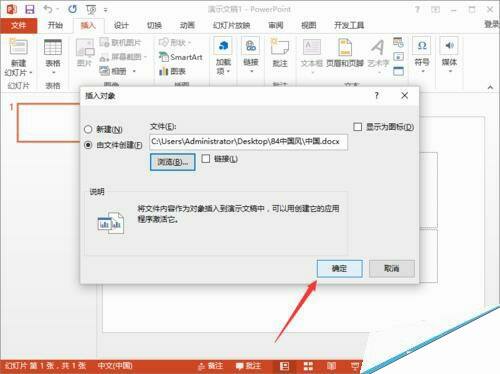Switch to the Design (设计) tab
This screenshot has width=500, height=374.
[121, 25]
